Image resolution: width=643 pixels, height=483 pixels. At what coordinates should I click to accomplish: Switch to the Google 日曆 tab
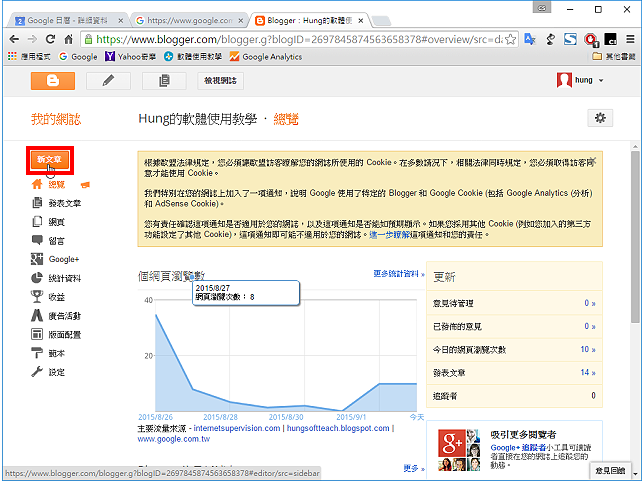coord(68,21)
